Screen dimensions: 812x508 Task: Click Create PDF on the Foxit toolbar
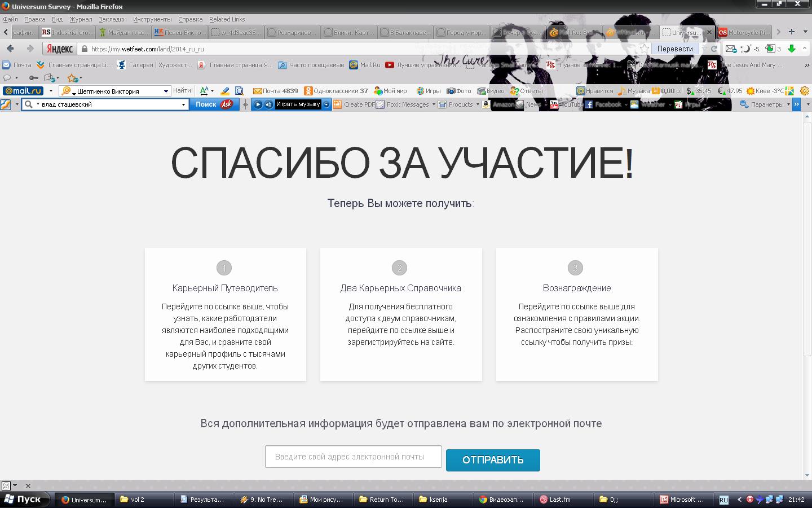point(354,104)
